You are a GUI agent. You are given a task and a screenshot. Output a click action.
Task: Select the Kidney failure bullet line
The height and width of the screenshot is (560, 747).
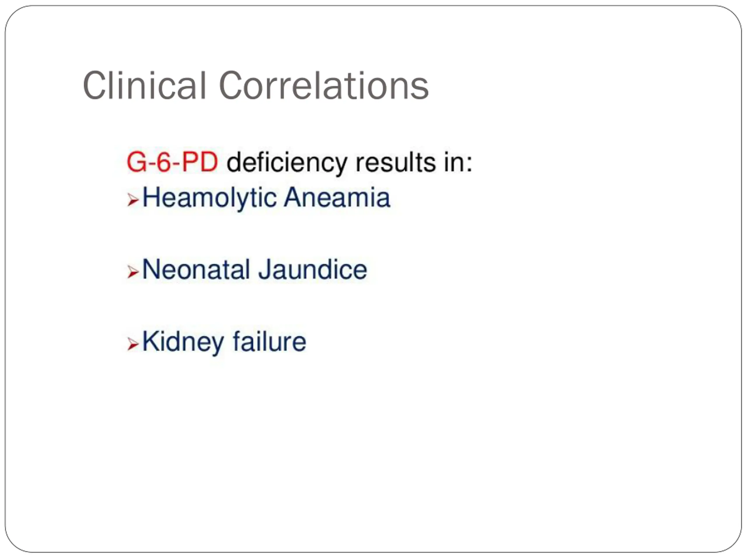[x=217, y=342]
